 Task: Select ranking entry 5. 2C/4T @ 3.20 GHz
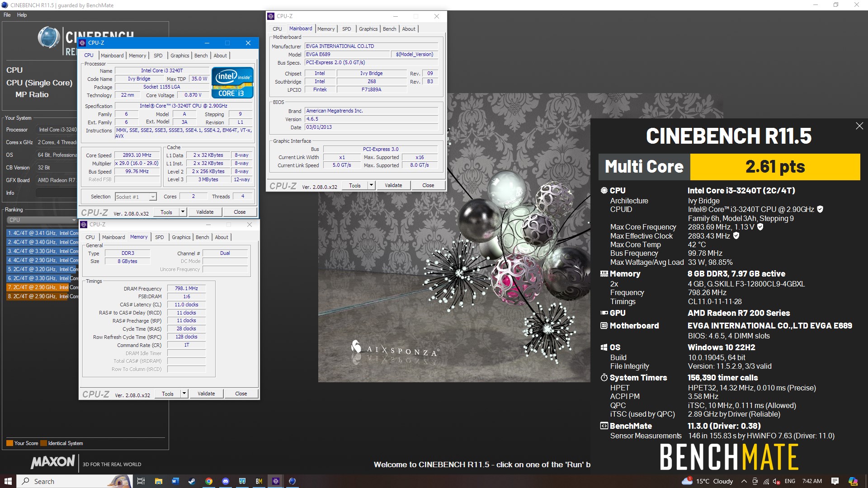tap(42, 269)
